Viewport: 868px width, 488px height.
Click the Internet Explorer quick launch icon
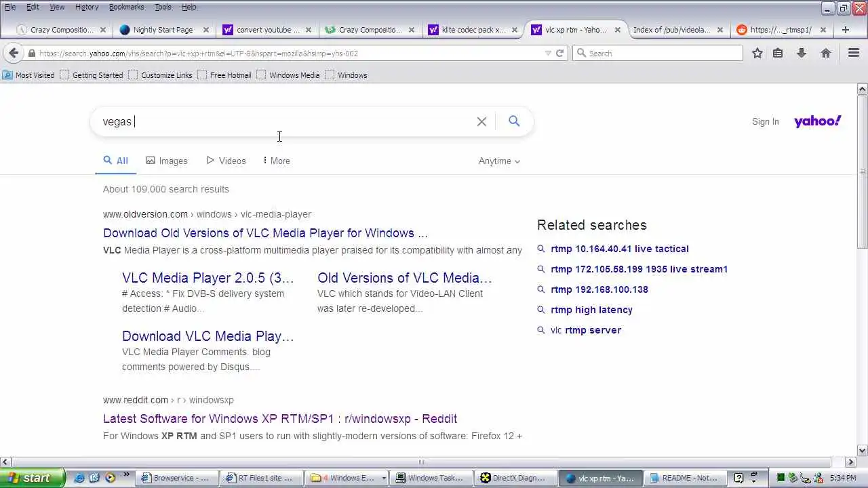pos(79,478)
